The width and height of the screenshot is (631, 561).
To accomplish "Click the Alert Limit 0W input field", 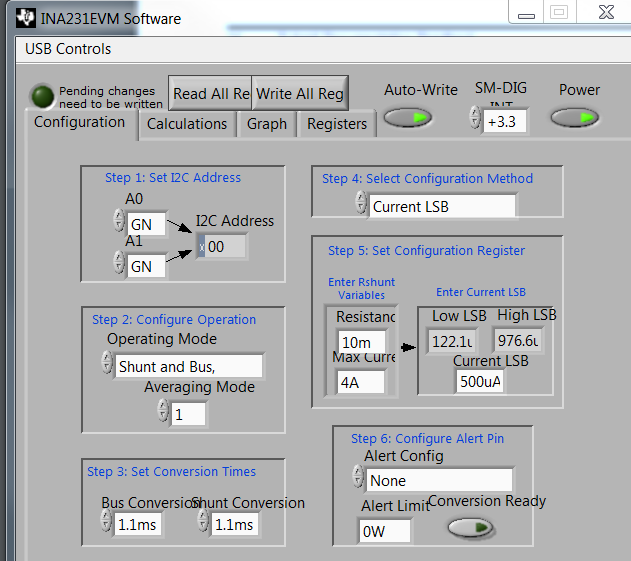I will 385,531.
